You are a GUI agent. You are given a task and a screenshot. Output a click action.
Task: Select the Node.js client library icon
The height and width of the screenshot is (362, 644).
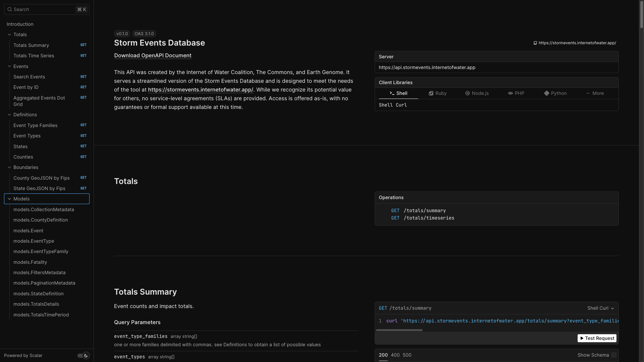(467, 94)
